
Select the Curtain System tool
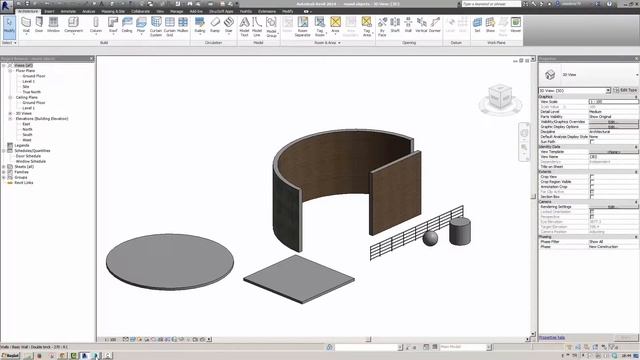156,27
